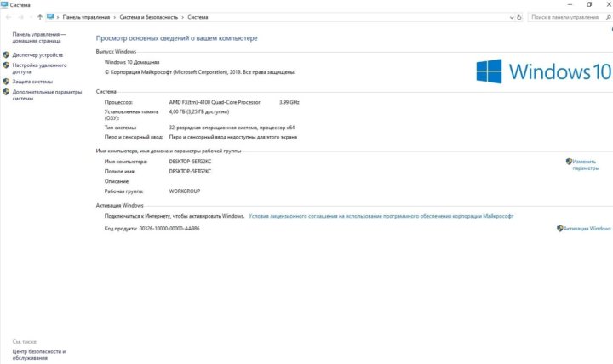Click the shield icon beside Диспетчер устройств
The width and height of the screenshot is (613, 364).
pyautogui.click(x=6, y=54)
